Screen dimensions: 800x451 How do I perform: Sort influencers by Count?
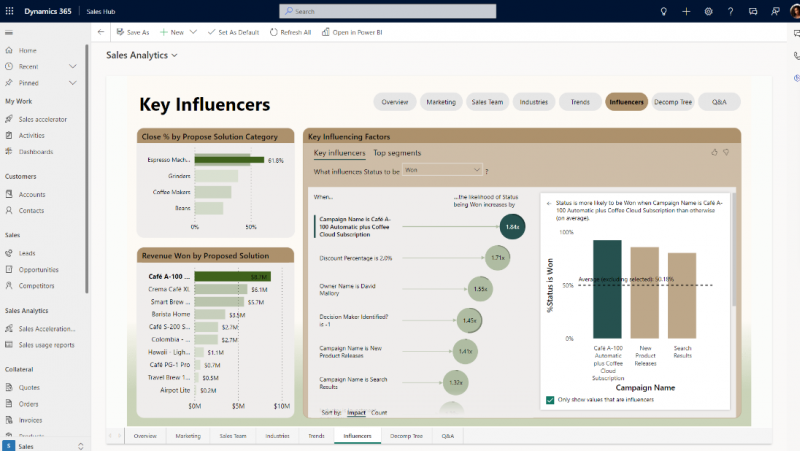click(x=379, y=412)
